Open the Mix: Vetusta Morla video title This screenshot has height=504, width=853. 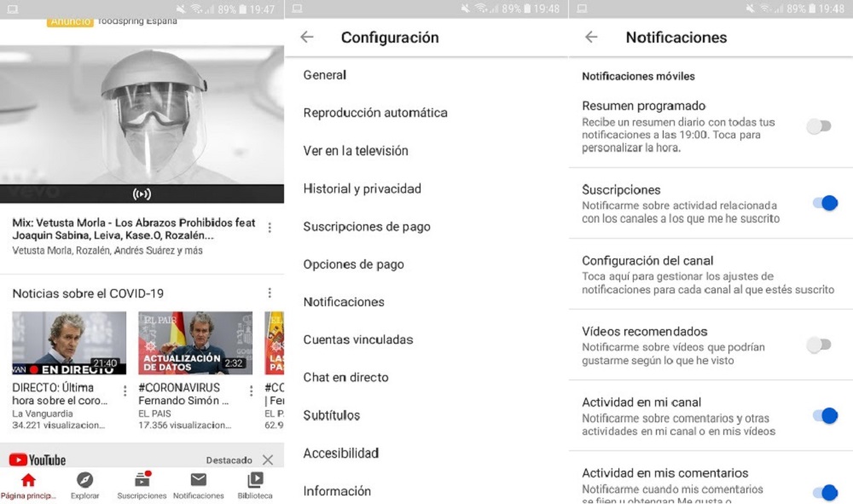coord(134,229)
